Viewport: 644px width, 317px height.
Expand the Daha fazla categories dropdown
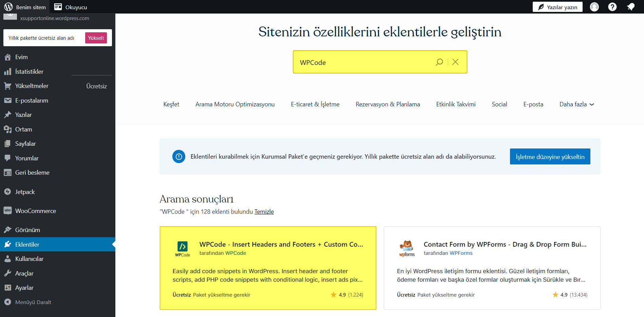pos(576,104)
